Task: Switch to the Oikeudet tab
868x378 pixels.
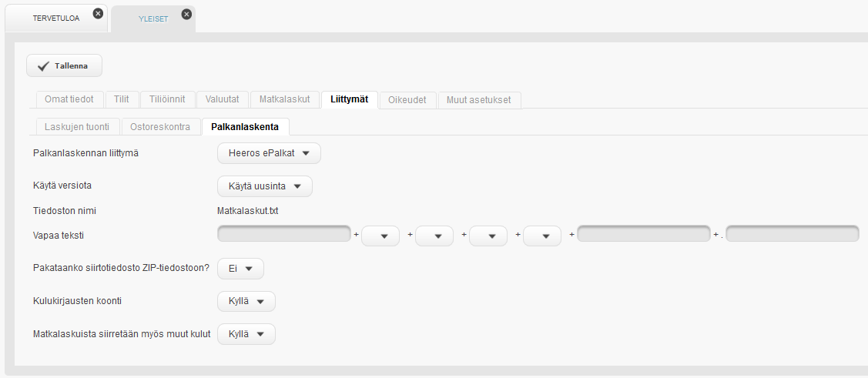Action: [x=407, y=99]
